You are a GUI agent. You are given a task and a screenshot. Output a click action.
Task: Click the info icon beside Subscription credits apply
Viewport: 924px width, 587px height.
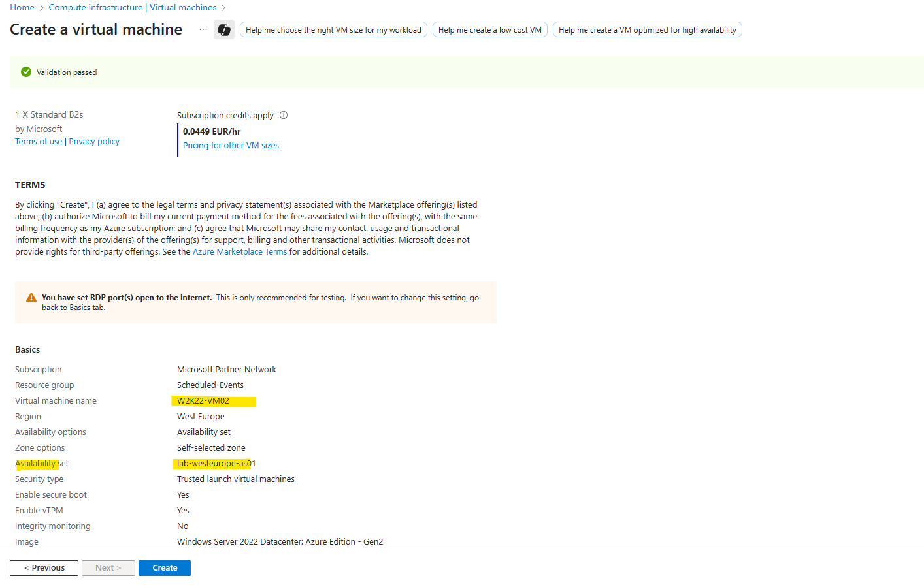point(284,115)
